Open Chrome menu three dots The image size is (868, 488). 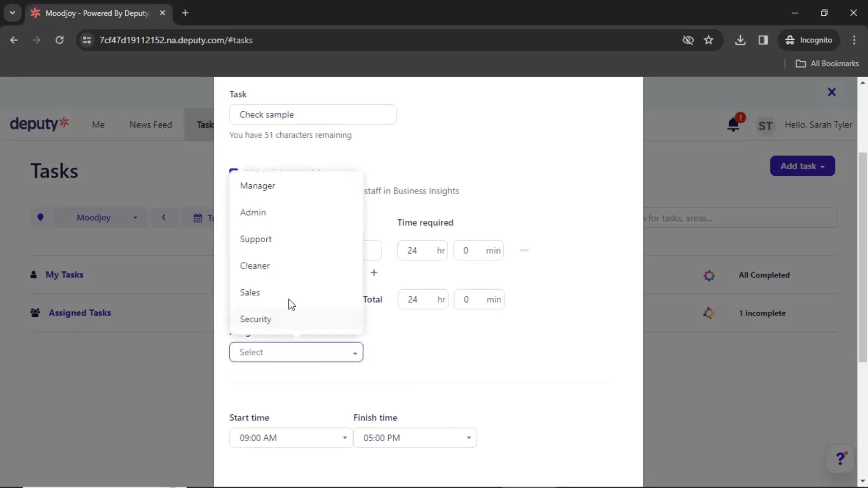point(854,40)
